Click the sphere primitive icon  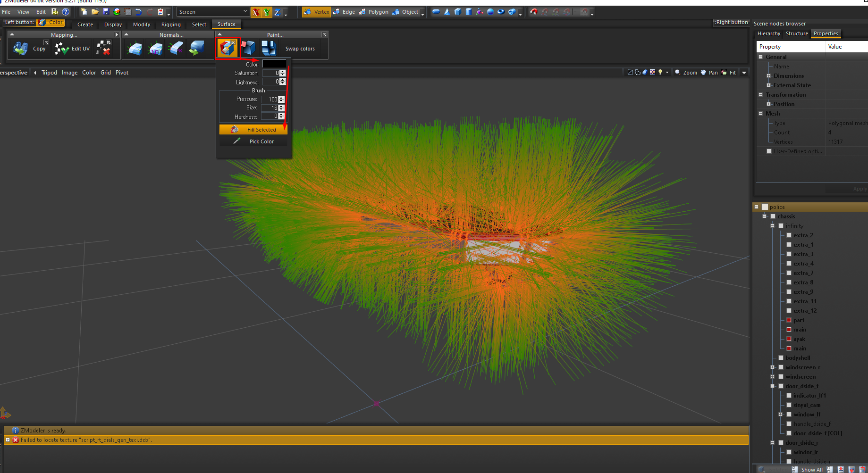490,12
